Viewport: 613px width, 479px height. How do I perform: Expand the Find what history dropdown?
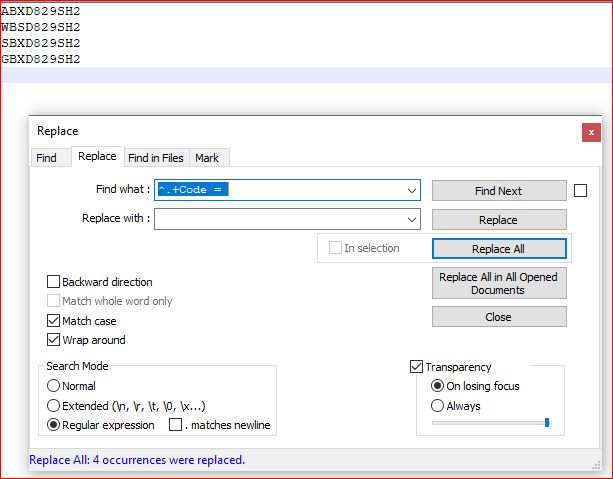(412, 190)
